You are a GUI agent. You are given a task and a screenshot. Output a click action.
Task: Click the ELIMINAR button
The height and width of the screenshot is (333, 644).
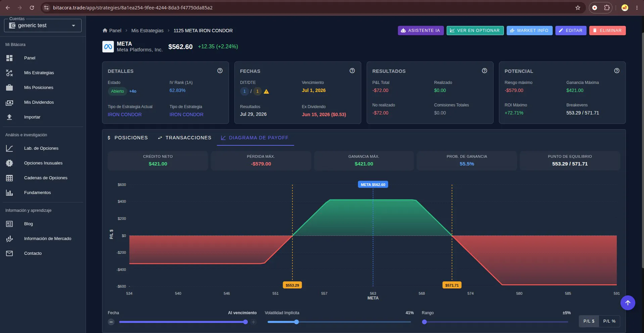tap(607, 31)
